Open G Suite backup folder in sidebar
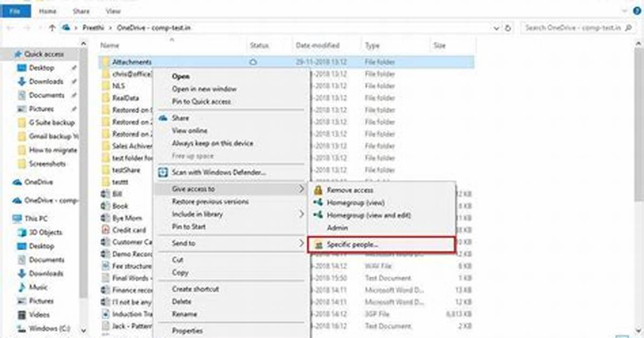 [x=51, y=122]
